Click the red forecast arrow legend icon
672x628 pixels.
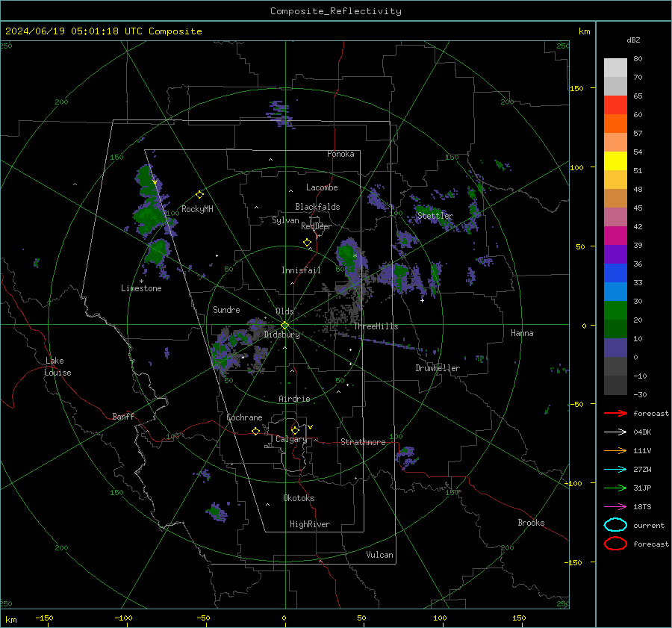pyautogui.click(x=615, y=413)
